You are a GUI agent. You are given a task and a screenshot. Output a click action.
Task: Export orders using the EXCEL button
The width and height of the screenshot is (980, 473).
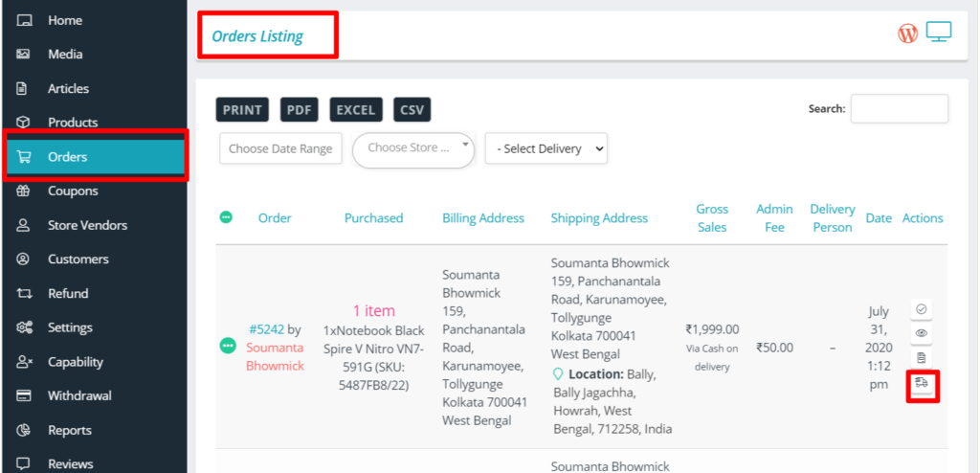click(x=356, y=110)
